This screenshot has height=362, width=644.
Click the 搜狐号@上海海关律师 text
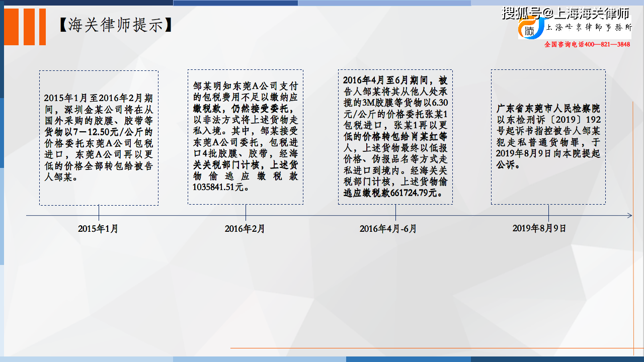coord(565,13)
